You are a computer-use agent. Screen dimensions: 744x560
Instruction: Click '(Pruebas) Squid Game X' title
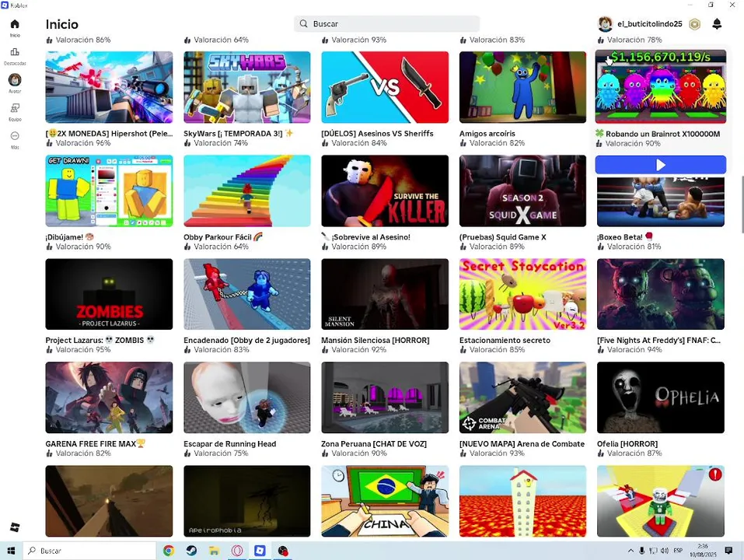[502, 236]
